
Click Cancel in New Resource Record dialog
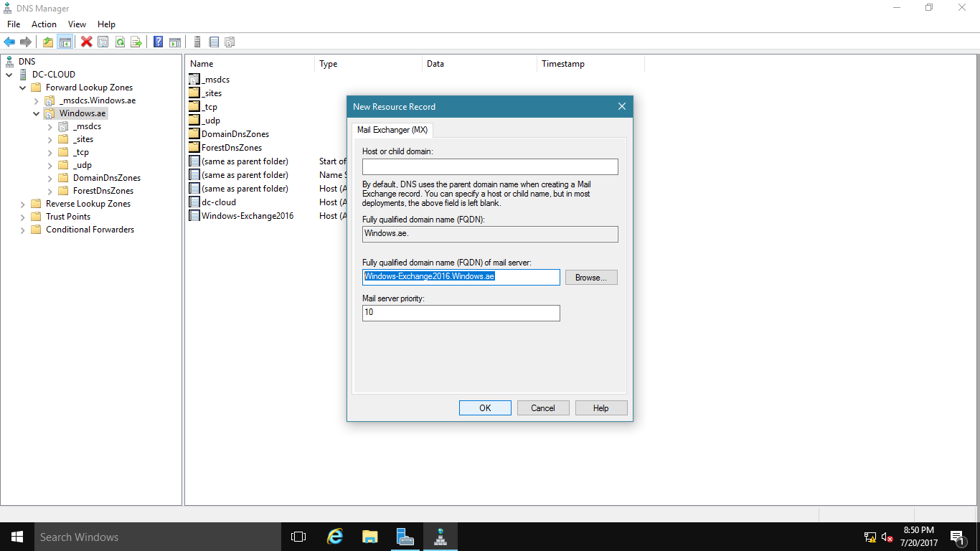point(543,408)
